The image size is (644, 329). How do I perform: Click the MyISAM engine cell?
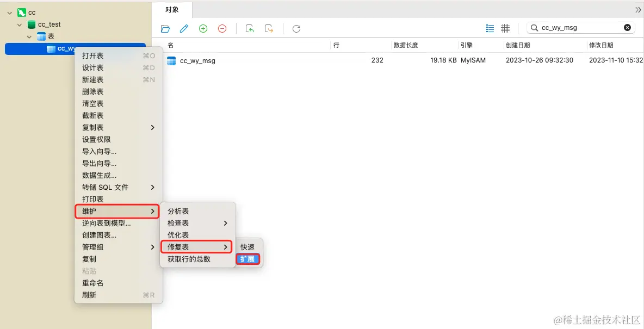473,60
